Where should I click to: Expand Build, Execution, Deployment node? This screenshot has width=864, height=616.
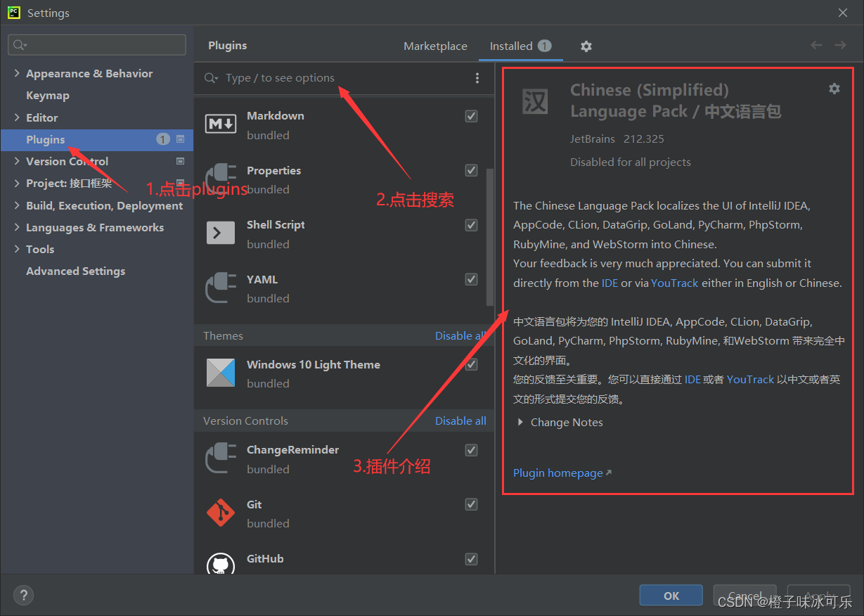pyautogui.click(x=17, y=205)
